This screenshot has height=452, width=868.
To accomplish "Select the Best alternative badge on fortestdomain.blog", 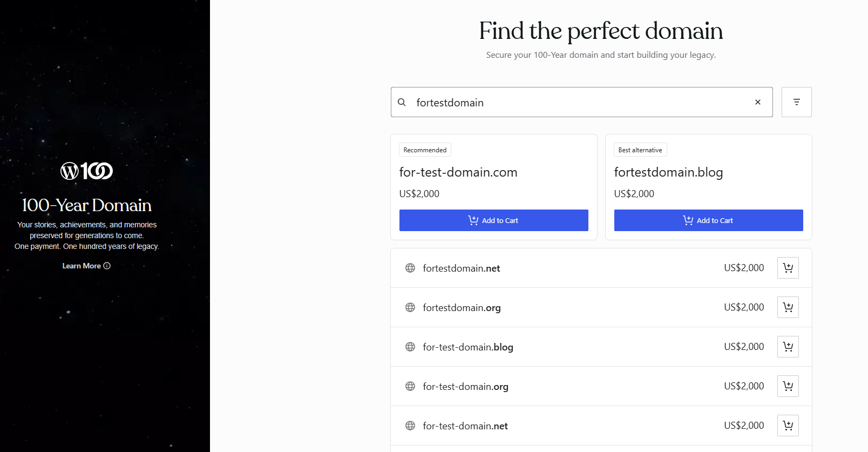I will pyautogui.click(x=640, y=150).
